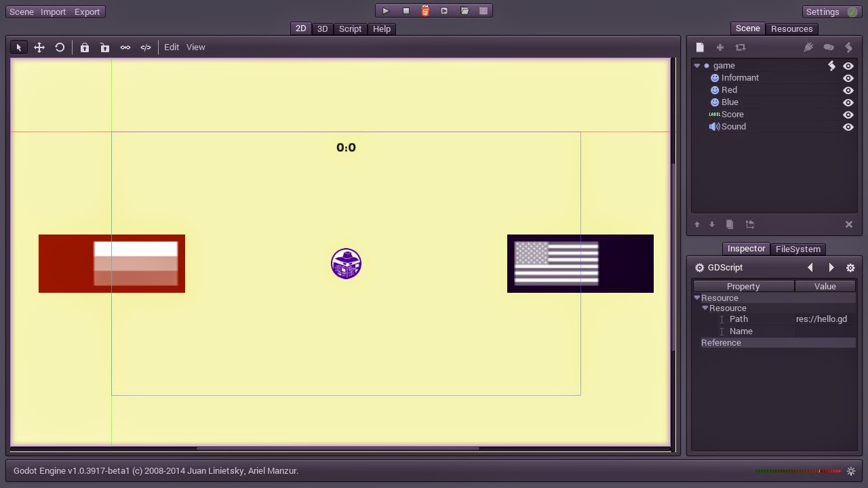Toggle visibility of the Score node
Viewport: 868px width, 488px height.
(x=848, y=115)
